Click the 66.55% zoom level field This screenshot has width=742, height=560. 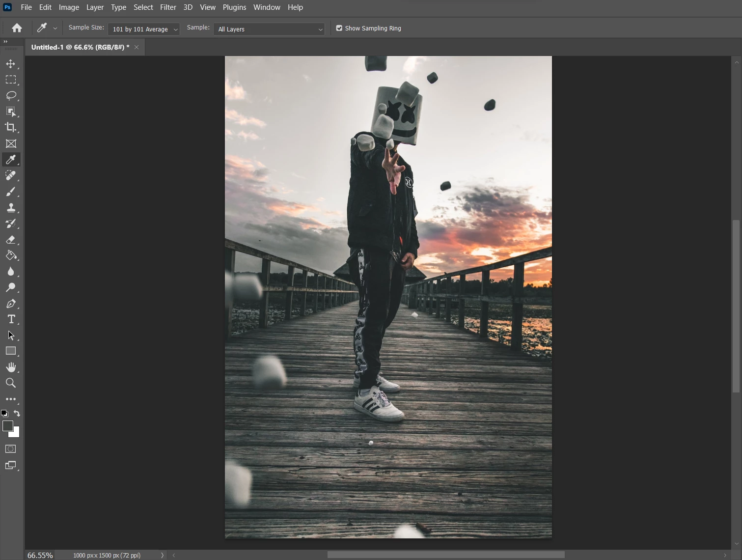pos(40,555)
